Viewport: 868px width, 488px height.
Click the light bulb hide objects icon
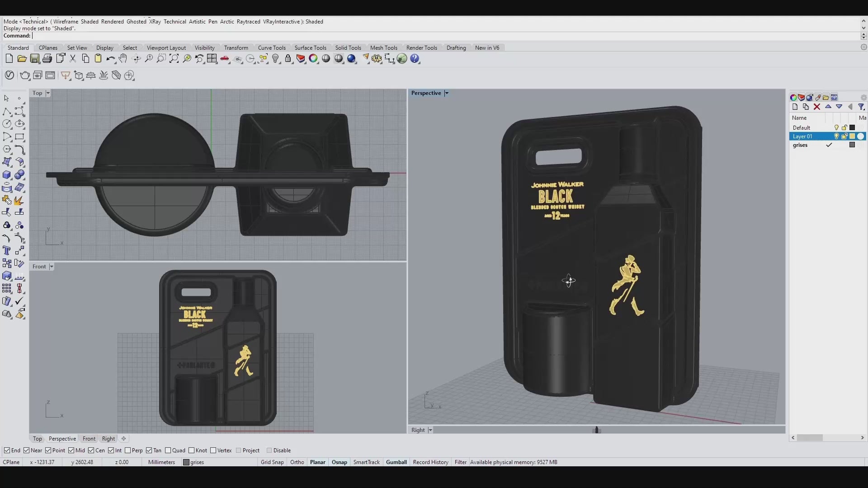pyautogui.click(x=275, y=58)
